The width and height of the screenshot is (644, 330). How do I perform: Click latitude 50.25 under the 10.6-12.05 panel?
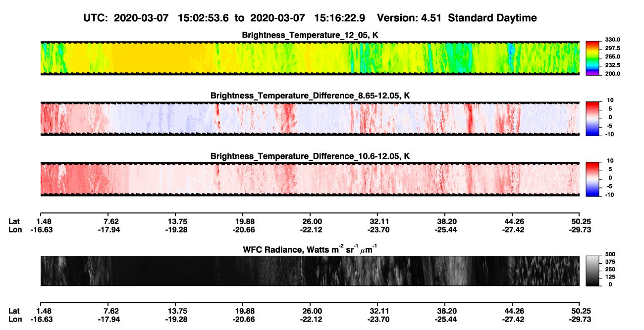(x=580, y=221)
